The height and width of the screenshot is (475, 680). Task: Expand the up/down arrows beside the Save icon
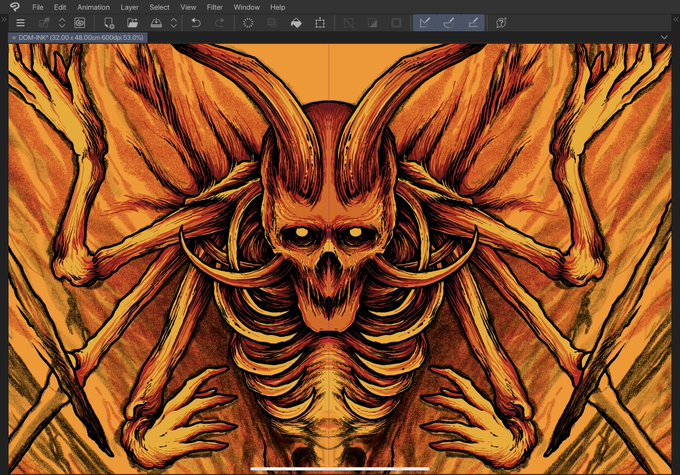click(x=174, y=22)
